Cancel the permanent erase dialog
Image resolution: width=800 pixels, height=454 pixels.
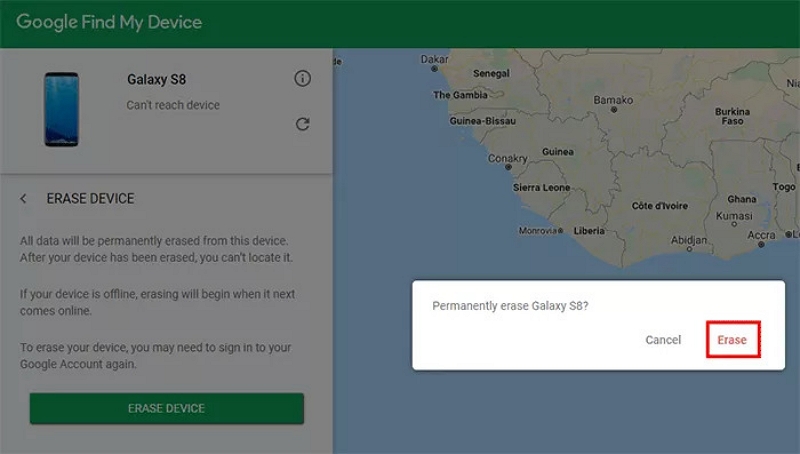click(663, 340)
